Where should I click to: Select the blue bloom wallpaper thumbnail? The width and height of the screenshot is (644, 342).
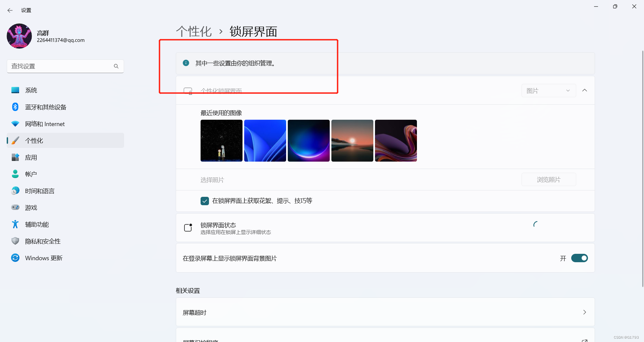point(265,140)
